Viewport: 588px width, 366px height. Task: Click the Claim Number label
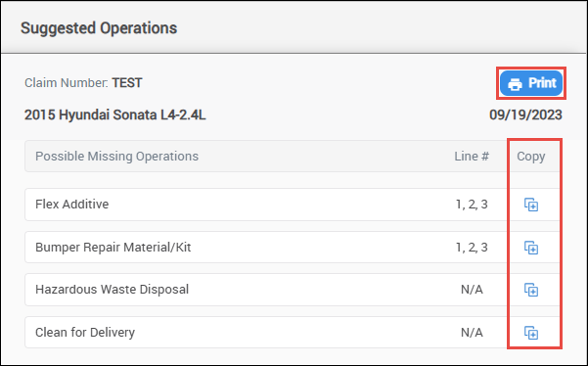[x=67, y=83]
